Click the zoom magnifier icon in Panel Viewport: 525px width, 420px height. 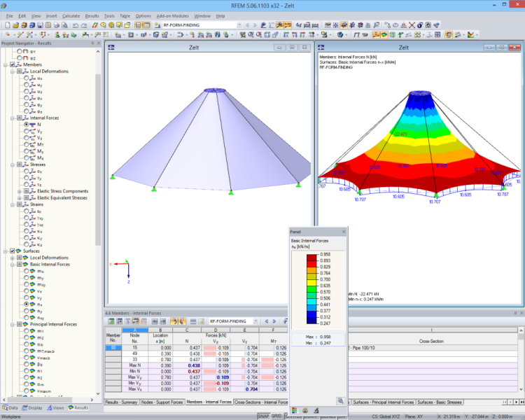tap(340, 401)
